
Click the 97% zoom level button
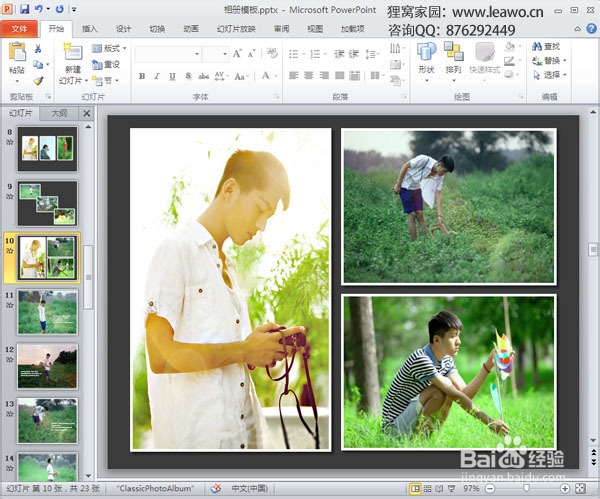coord(471,488)
